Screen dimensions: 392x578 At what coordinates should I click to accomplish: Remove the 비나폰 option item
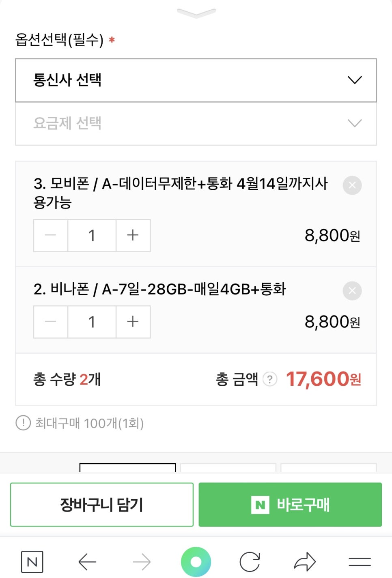[x=352, y=291]
